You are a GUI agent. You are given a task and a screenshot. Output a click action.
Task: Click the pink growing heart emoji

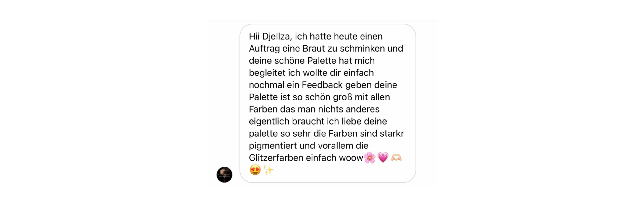383,158
